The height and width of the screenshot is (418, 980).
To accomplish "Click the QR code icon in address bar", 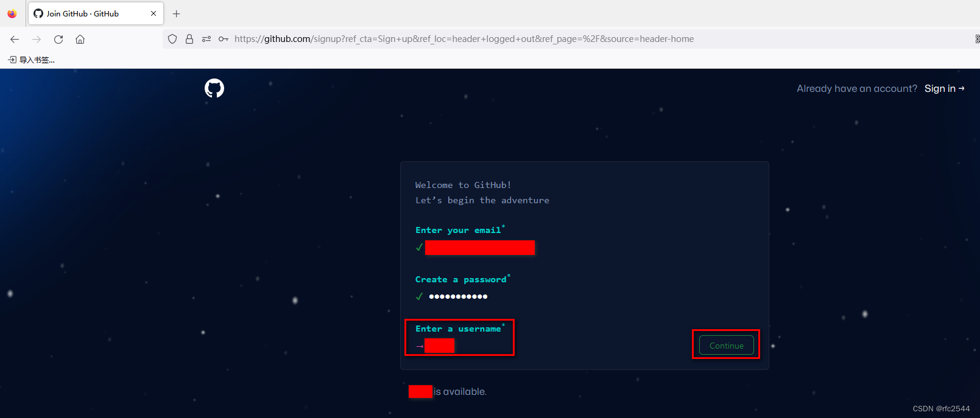I will pyautogui.click(x=977, y=39).
